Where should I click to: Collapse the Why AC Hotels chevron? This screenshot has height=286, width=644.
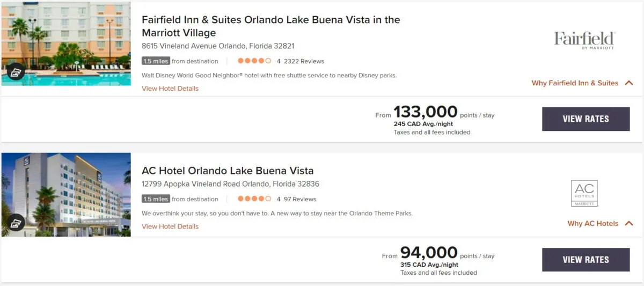629,224
